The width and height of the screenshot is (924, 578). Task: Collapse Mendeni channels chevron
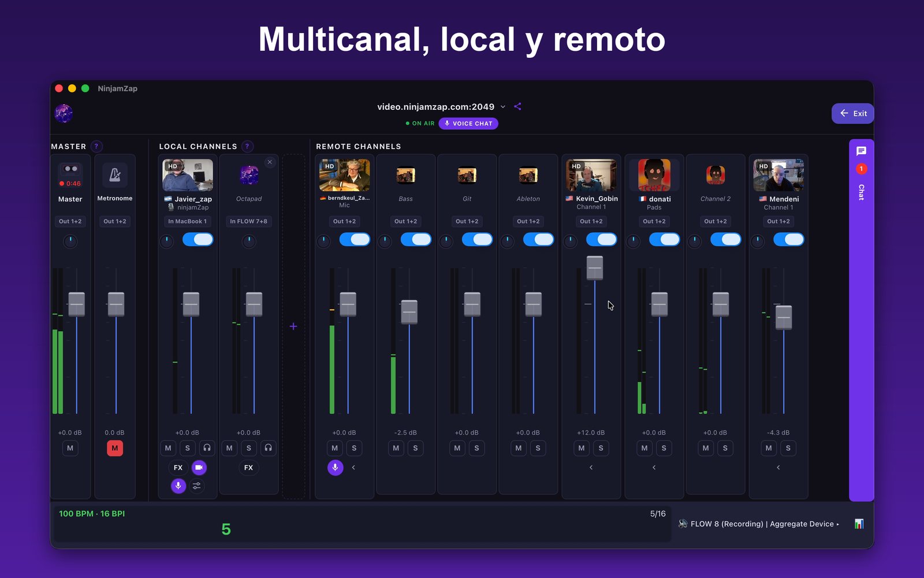tap(778, 468)
